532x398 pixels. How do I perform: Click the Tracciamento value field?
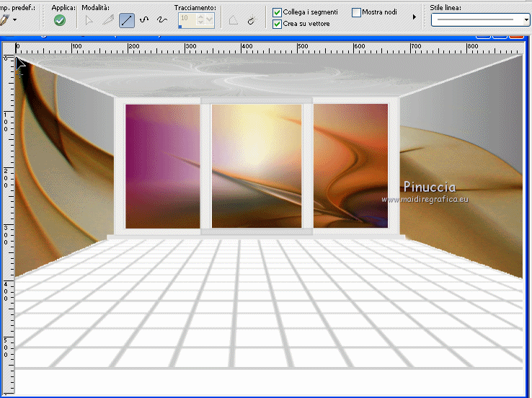(x=187, y=19)
